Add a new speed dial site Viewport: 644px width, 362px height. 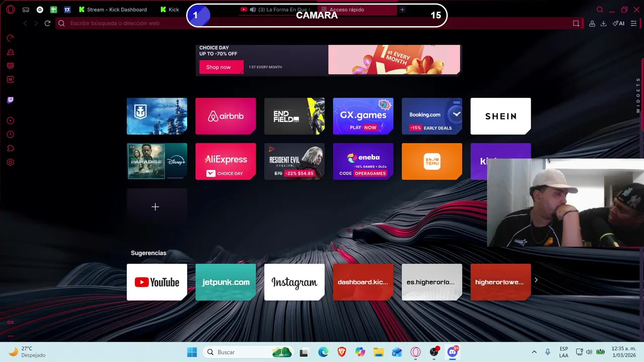click(157, 207)
